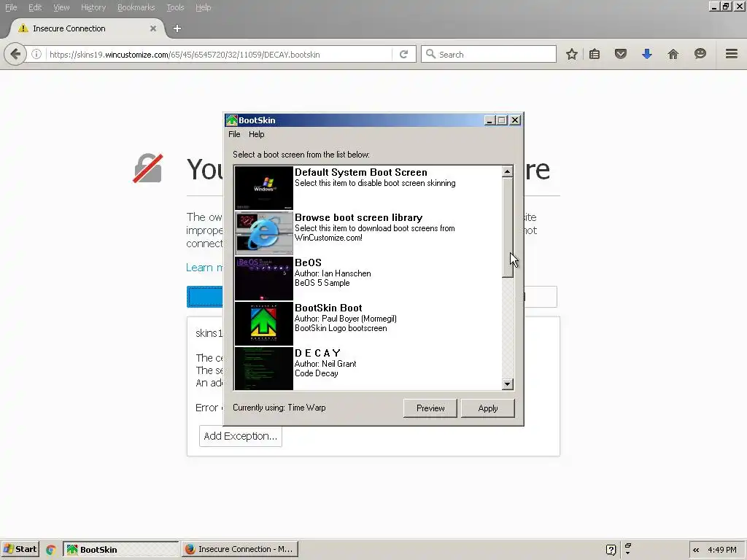
Task: Click 'Currently using: Time Warp' status text
Action: (279, 408)
